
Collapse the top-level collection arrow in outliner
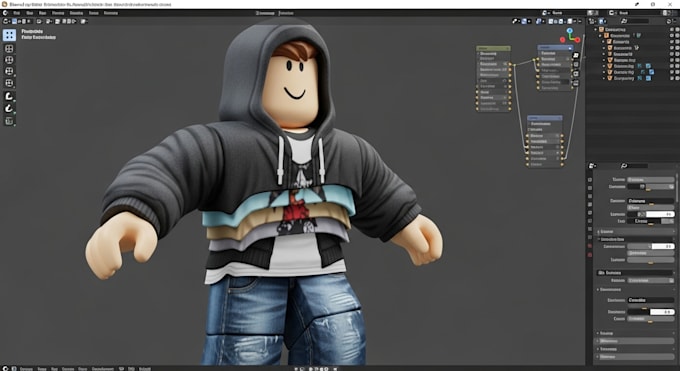click(596, 30)
